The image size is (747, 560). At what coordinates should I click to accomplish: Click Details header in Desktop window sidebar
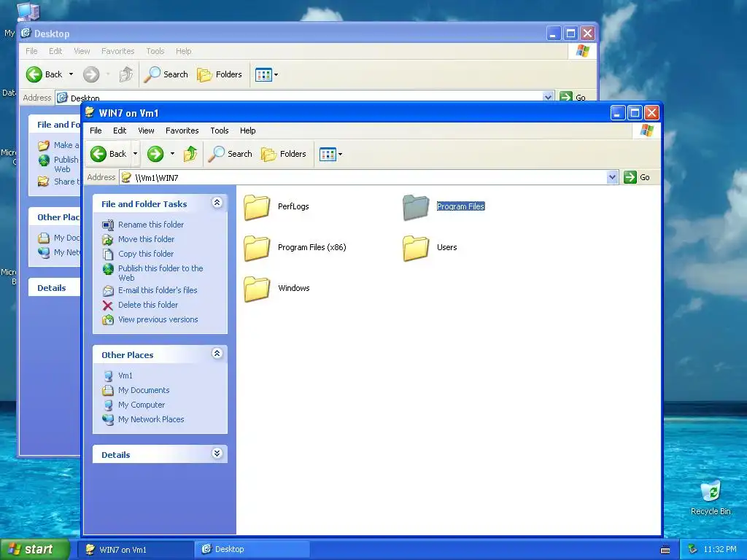pos(52,287)
